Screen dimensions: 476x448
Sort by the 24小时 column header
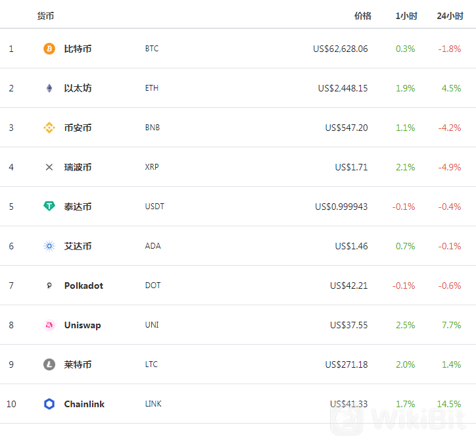click(450, 16)
